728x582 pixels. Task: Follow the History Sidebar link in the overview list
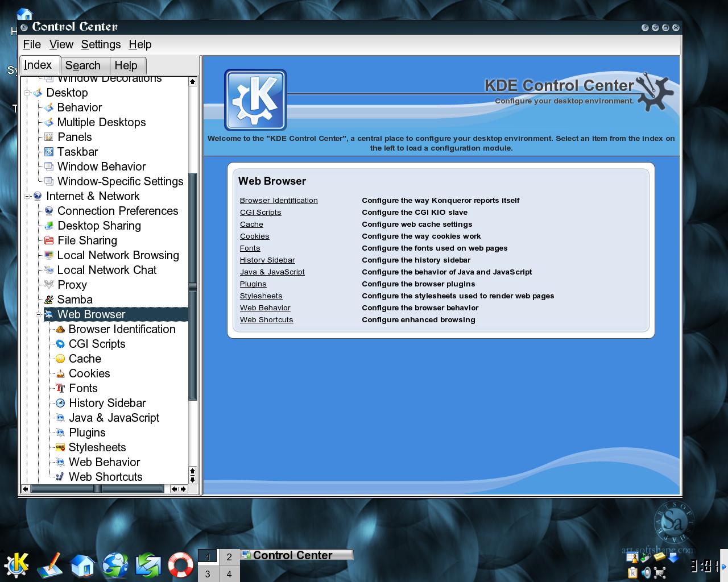tap(267, 260)
